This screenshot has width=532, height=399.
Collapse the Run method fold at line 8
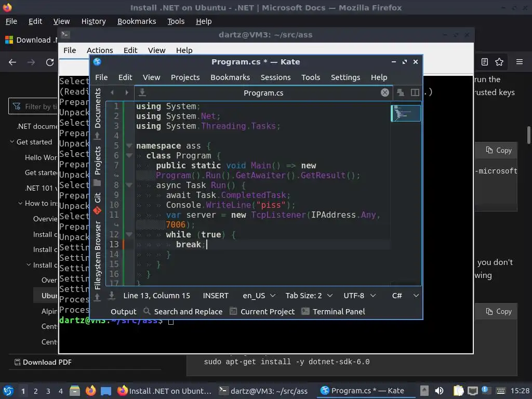129,185
